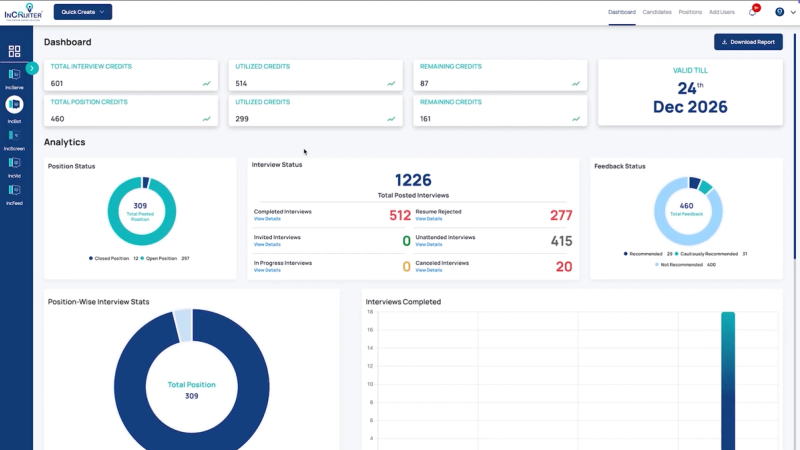Go to the Positions tab
Viewport: 800px width, 450px height.
690,12
